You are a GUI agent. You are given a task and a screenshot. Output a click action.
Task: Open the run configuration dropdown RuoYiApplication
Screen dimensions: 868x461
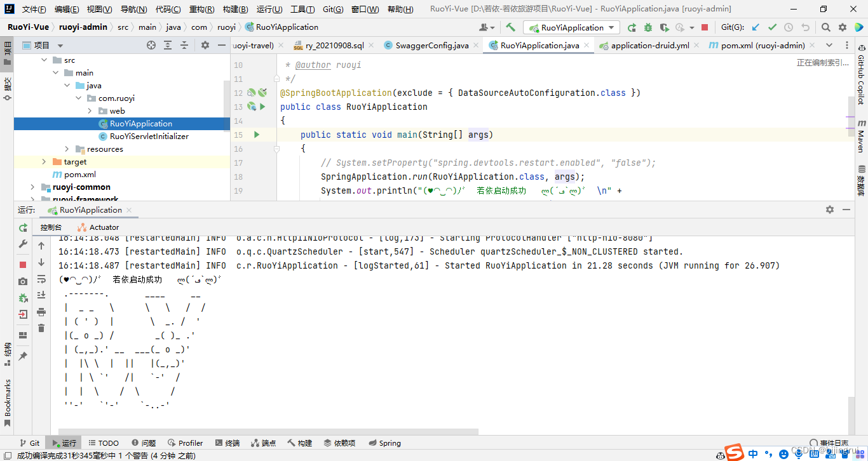[571, 27]
